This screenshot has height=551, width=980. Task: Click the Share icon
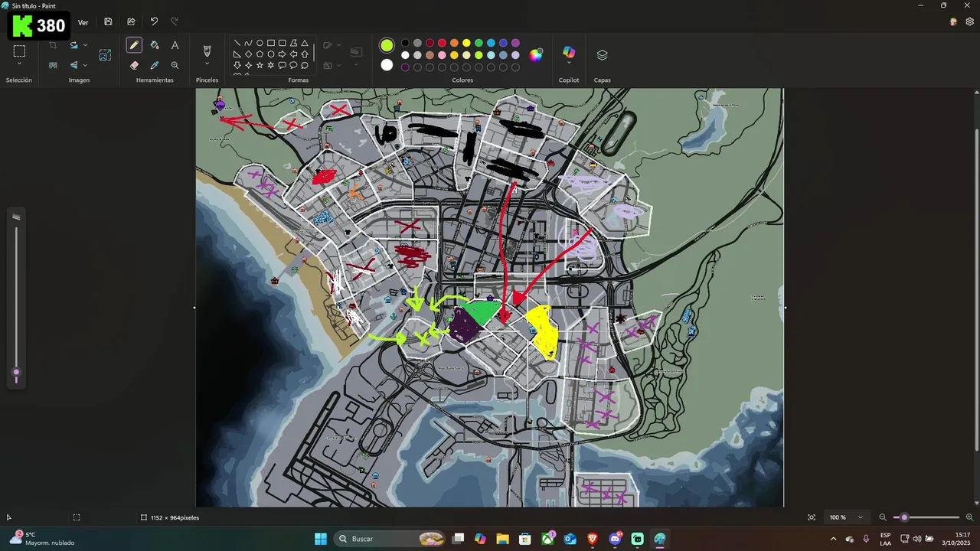click(x=131, y=22)
